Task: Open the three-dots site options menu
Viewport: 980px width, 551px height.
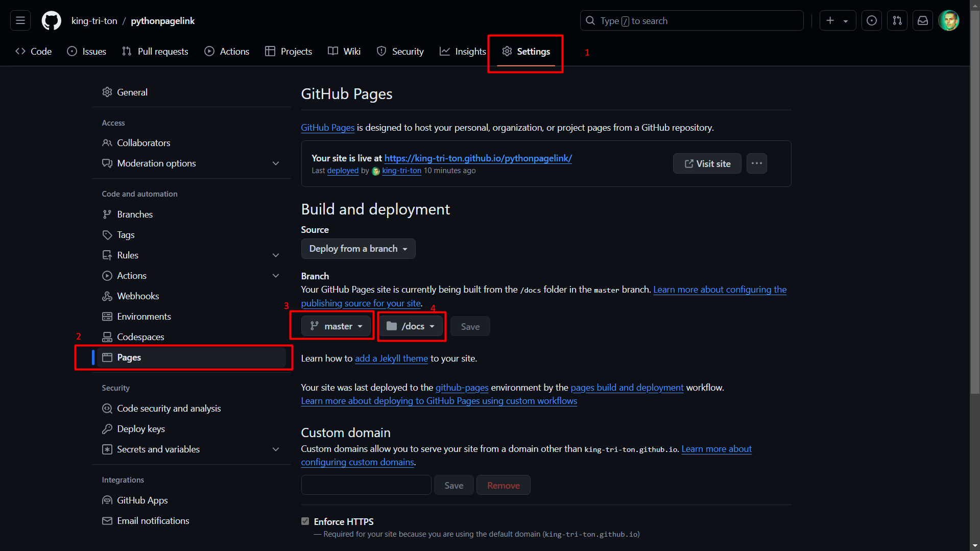Action: click(757, 163)
